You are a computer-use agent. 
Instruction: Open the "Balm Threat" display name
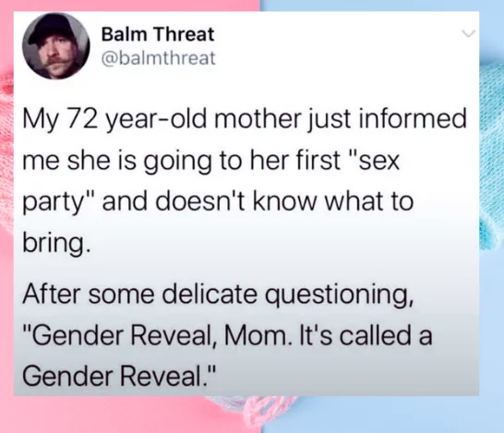click(158, 34)
